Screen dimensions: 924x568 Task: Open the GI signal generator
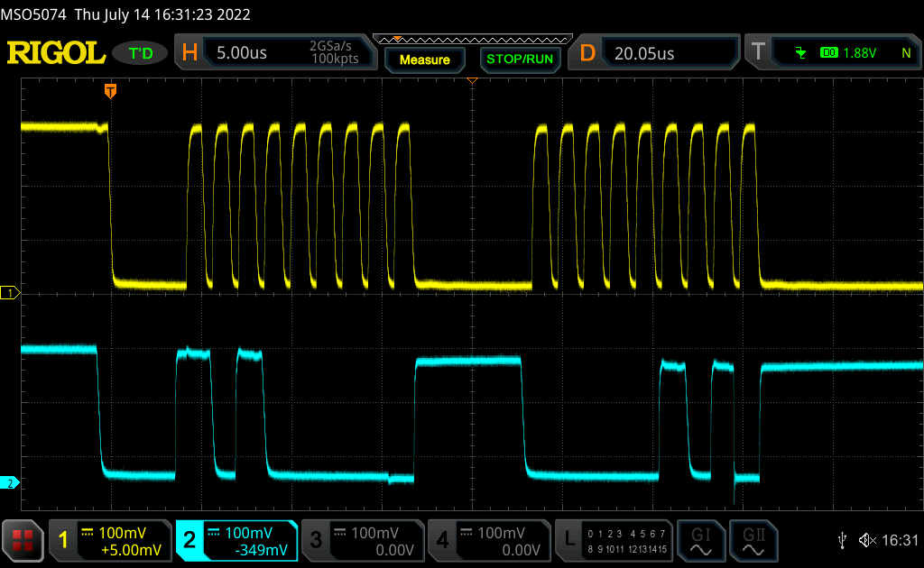[701, 541]
